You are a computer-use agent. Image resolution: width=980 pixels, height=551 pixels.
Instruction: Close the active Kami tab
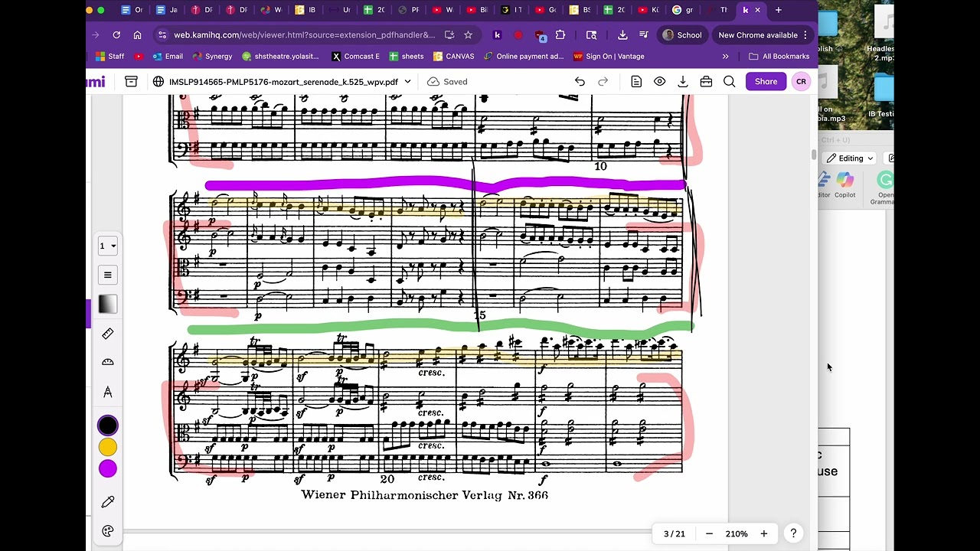(758, 10)
